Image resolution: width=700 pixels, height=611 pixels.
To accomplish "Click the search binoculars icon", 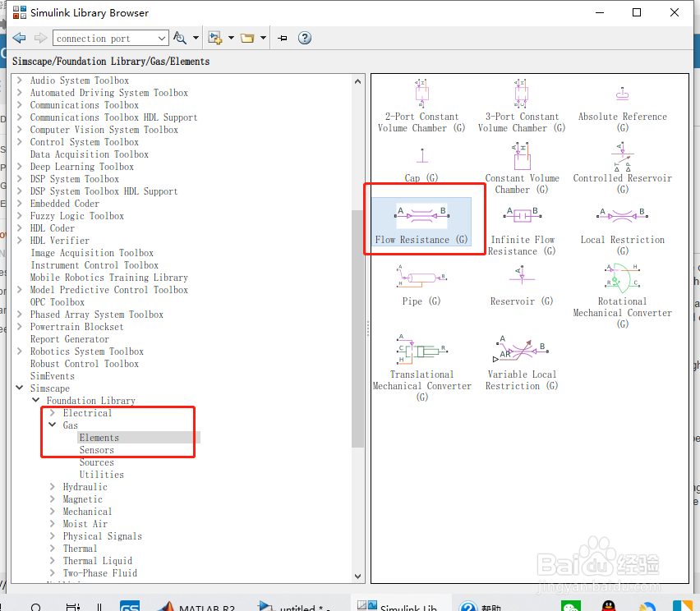I will pyautogui.click(x=180, y=38).
